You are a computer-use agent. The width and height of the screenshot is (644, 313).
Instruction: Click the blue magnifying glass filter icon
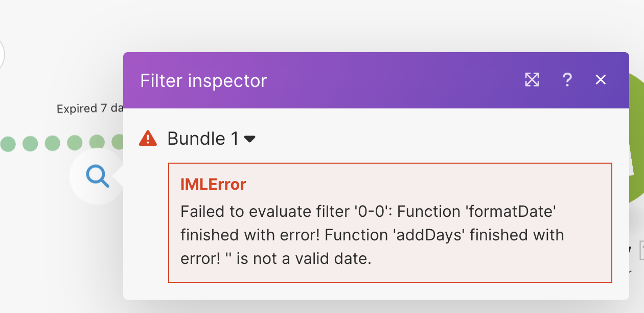[x=97, y=176]
